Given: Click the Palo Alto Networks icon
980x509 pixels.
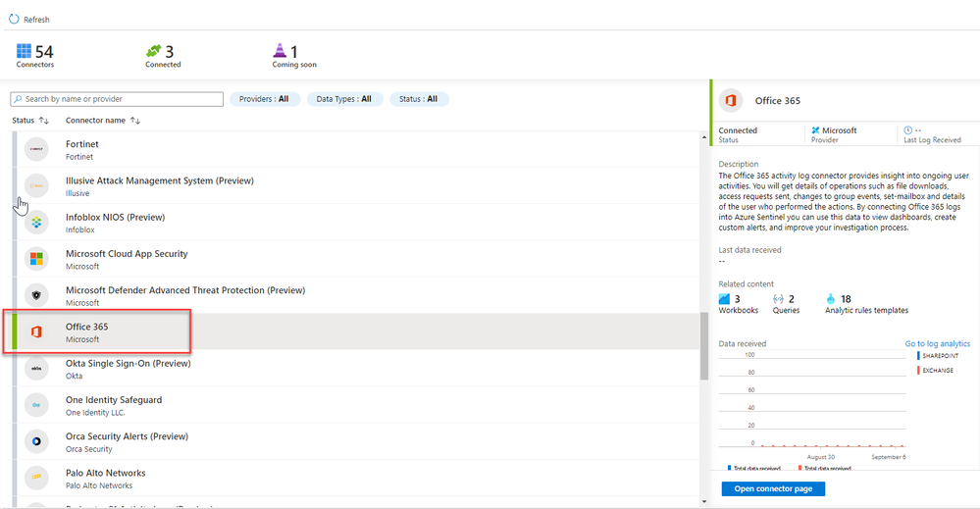Looking at the screenshot, I should tap(36, 478).
